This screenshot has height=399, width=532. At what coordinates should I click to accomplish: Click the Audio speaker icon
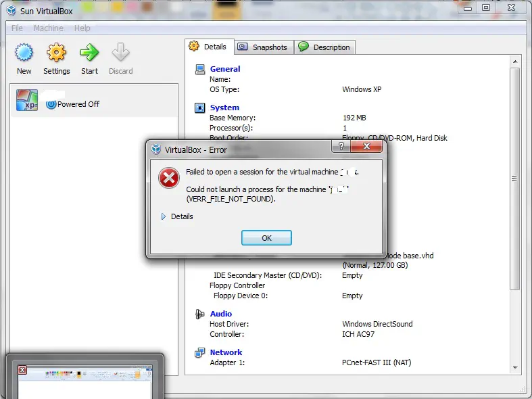click(x=200, y=314)
